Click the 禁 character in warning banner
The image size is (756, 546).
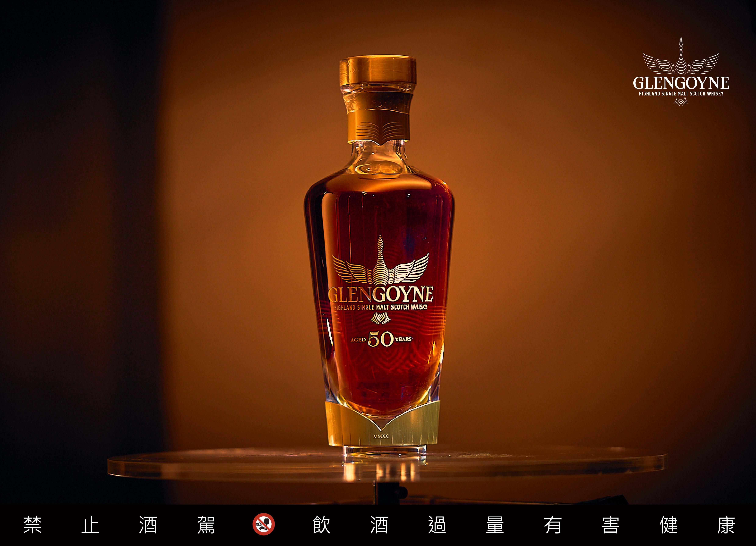pyautogui.click(x=32, y=525)
